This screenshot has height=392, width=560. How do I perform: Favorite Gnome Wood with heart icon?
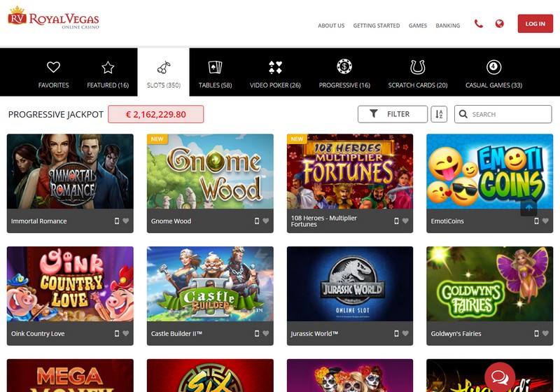(x=266, y=221)
